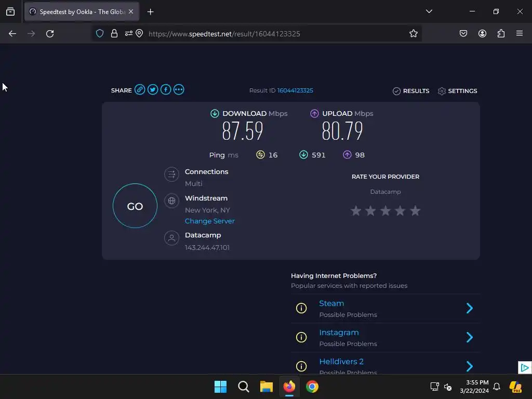Expand the Instagram row chevron
This screenshot has height=399, width=532.
tap(470, 337)
